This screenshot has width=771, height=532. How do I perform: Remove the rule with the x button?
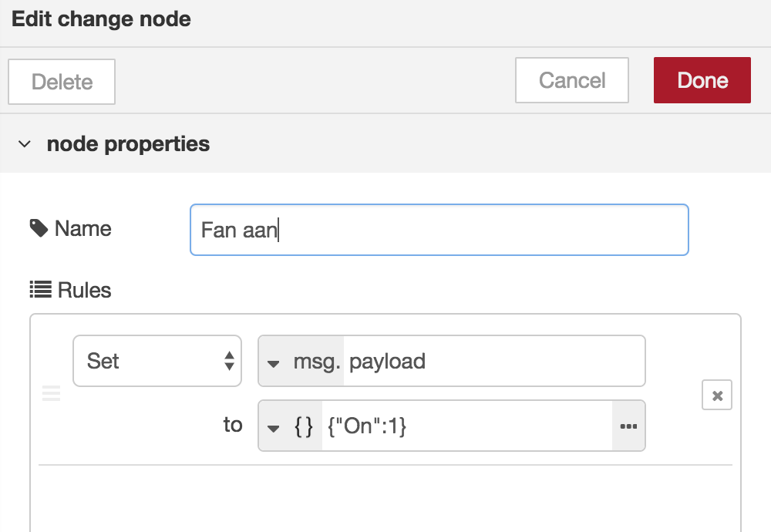(716, 396)
